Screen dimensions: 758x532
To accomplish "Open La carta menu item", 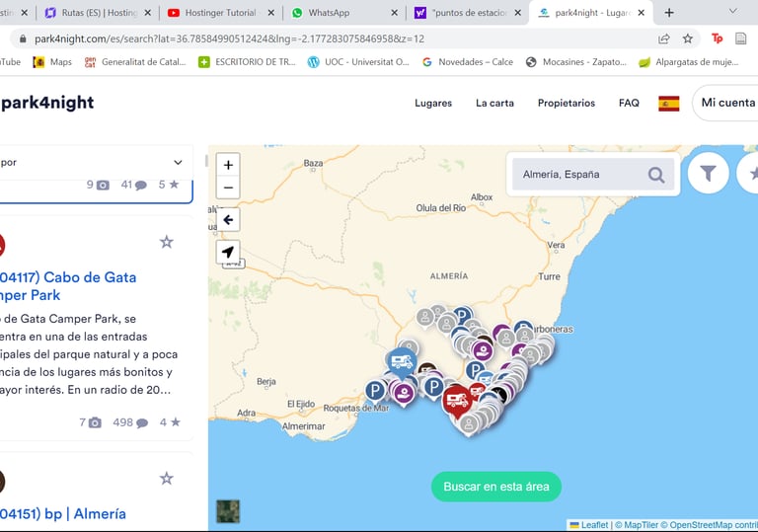I will click(494, 103).
